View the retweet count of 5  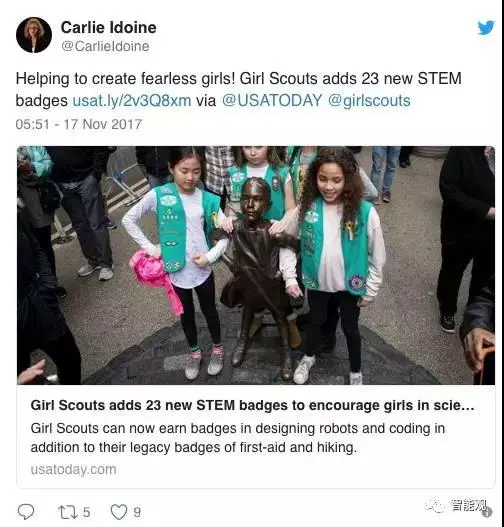tap(86, 512)
